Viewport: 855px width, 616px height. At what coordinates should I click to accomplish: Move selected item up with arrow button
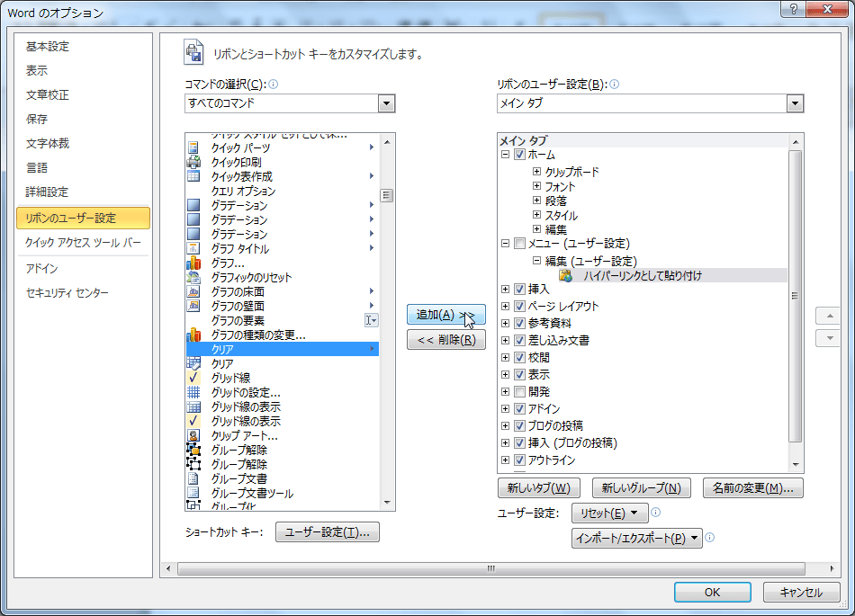coord(830,316)
